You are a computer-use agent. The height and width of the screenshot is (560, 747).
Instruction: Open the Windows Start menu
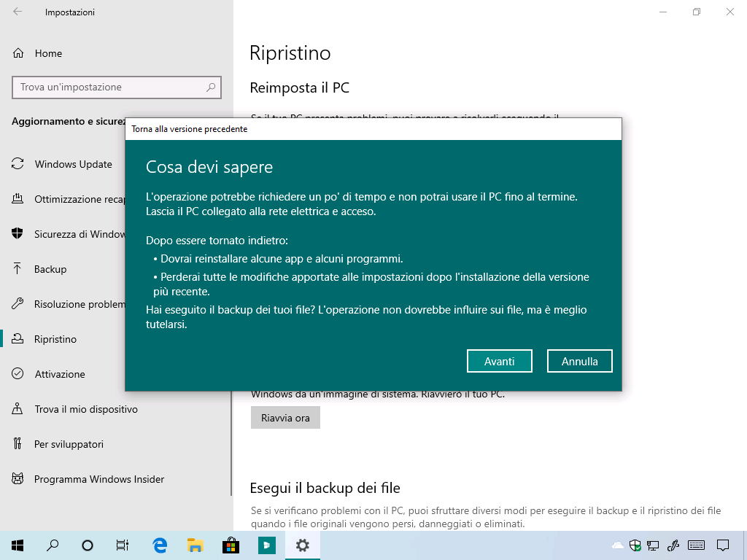(18, 545)
